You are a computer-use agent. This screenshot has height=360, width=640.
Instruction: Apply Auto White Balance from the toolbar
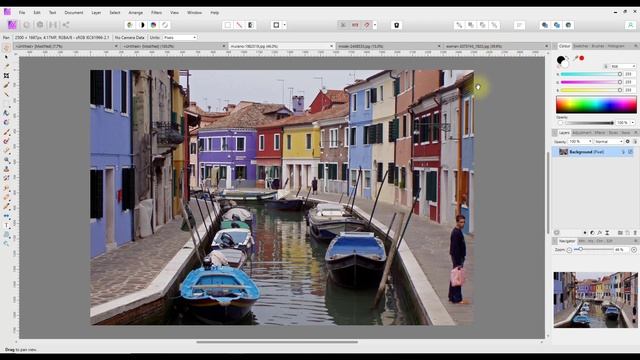165,25
